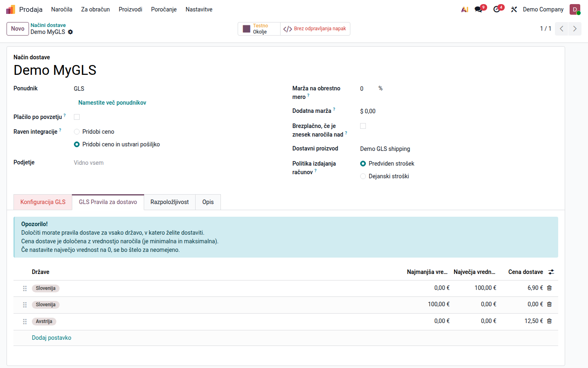Open the messages chat icon
The image size is (588, 368).
(479, 9)
